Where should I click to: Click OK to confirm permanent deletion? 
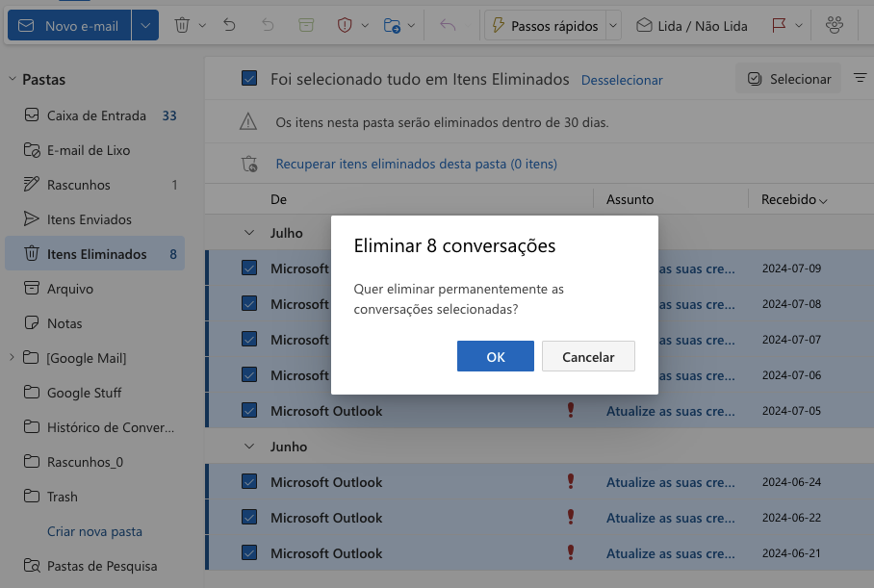pyautogui.click(x=496, y=356)
